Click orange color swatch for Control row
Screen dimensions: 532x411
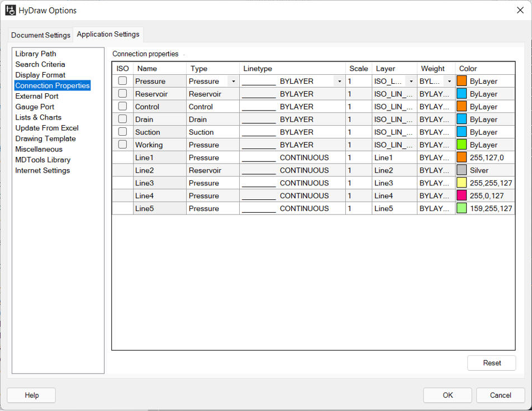(x=462, y=107)
